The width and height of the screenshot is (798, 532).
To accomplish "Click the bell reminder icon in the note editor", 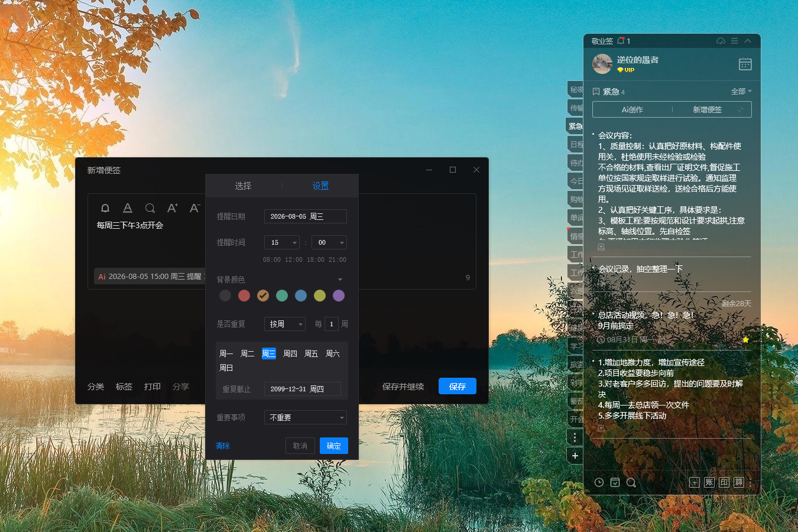I will [105, 208].
